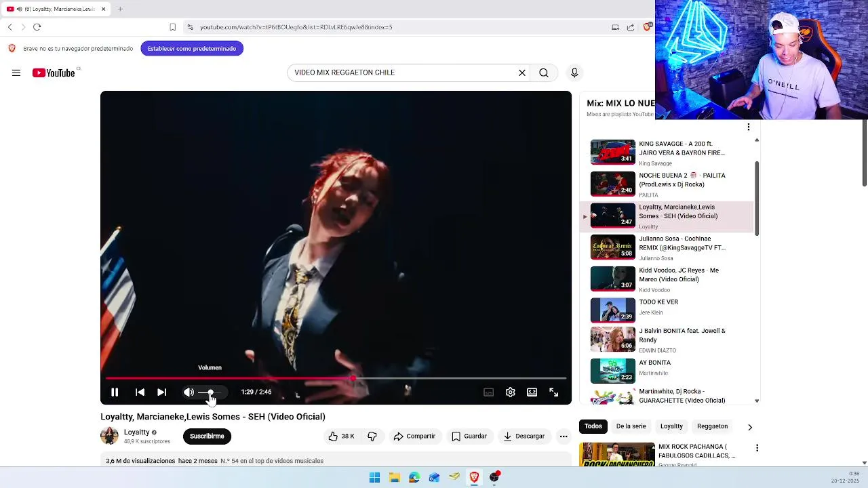Select the Todos filter chip
868x488 pixels.
[x=593, y=426]
